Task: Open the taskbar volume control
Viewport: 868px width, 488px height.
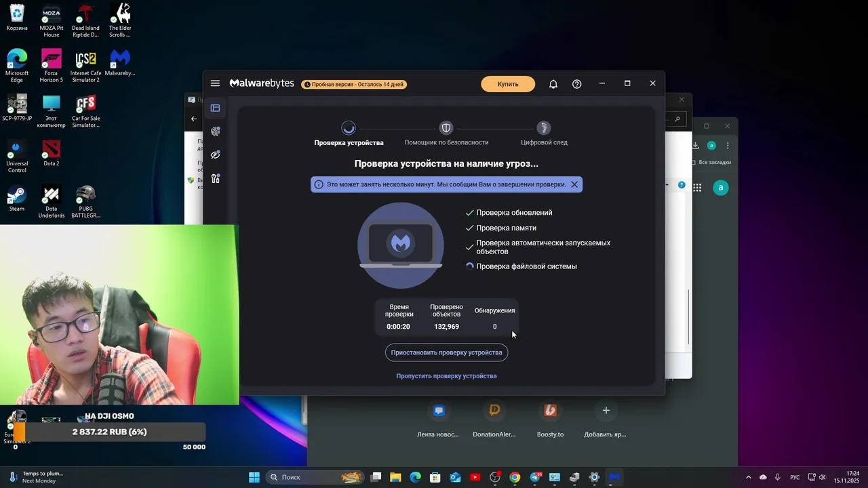Action: coord(823,477)
